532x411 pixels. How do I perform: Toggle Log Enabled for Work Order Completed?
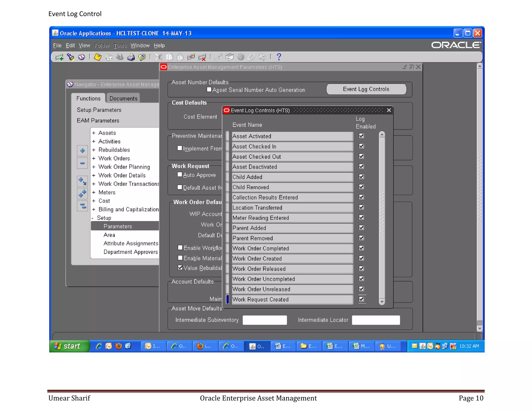[361, 248]
